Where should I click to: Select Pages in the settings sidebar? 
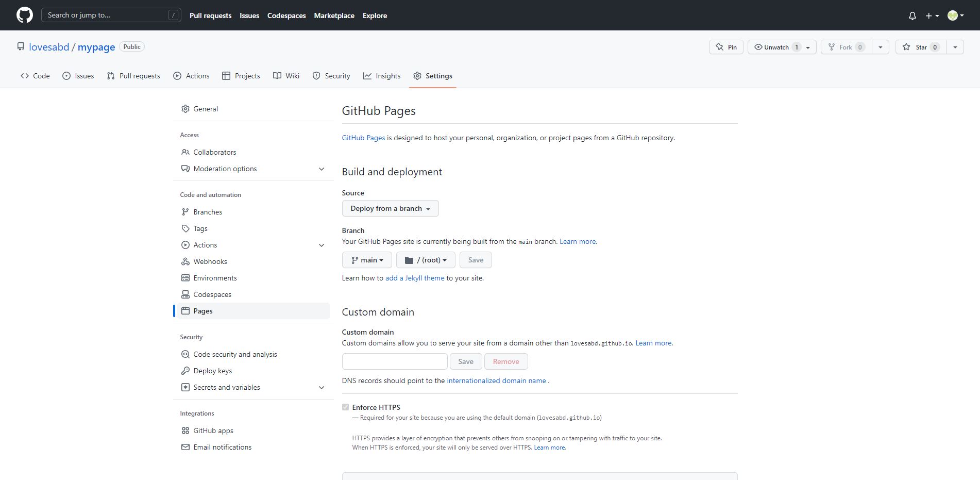pos(254,311)
